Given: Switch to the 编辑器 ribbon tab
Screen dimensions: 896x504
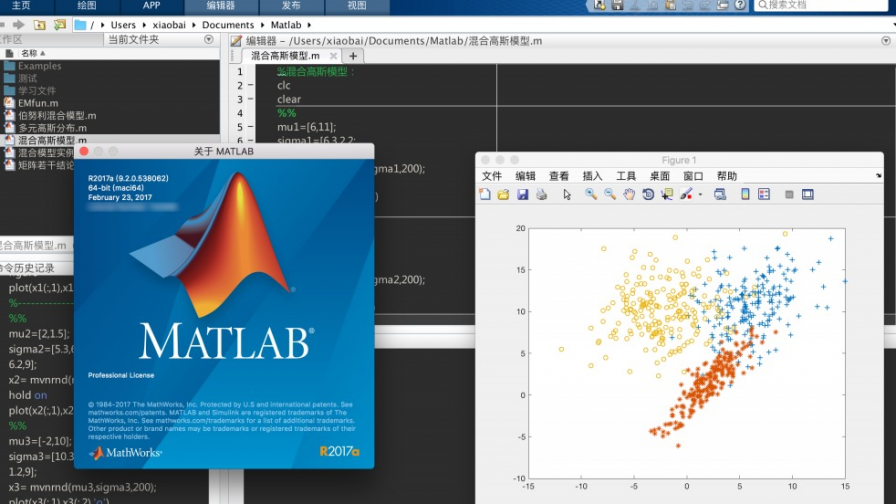Looking at the screenshot, I should click(x=221, y=6).
